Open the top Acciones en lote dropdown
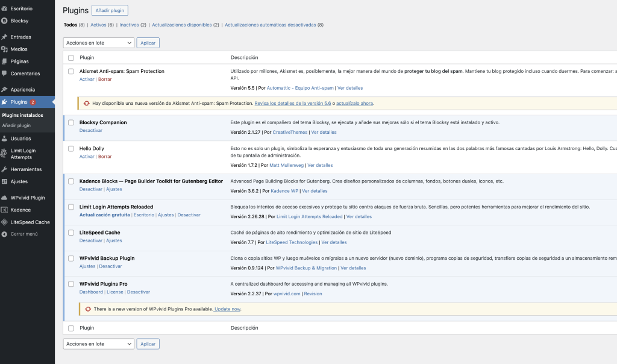Image resolution: width=617 pixels, height=364 pixels. point(98,43)
